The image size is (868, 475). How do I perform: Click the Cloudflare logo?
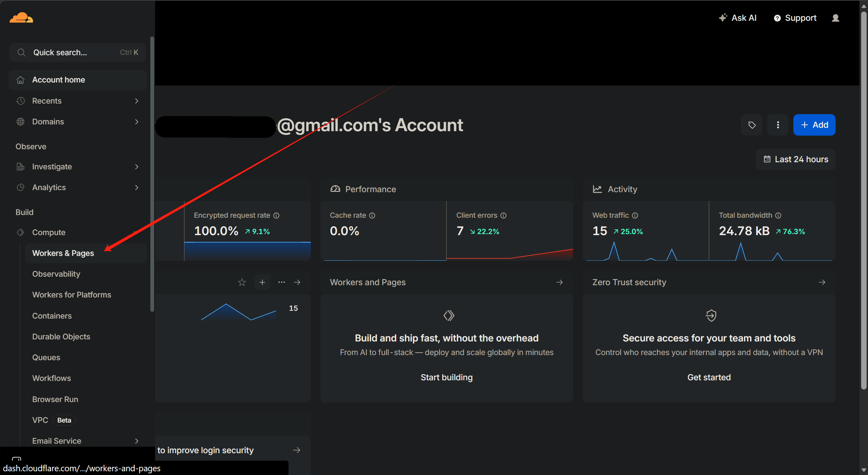(21, 18)
